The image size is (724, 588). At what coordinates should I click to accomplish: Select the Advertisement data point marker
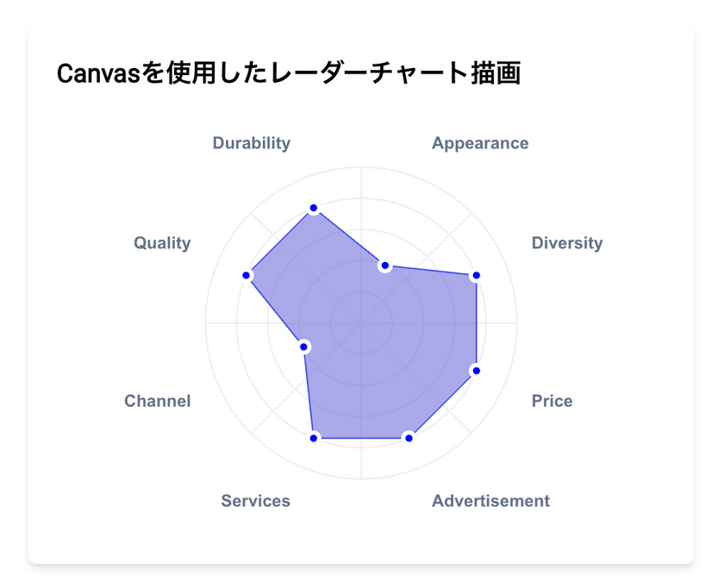click(409, 438)
